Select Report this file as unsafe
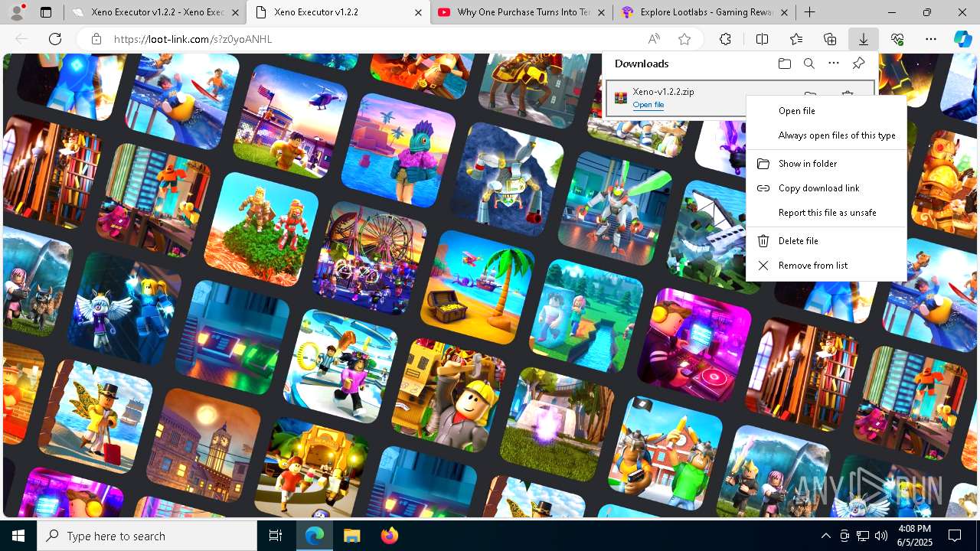Image resolution: width=980 pixels, height=551 pixels. 826,213
